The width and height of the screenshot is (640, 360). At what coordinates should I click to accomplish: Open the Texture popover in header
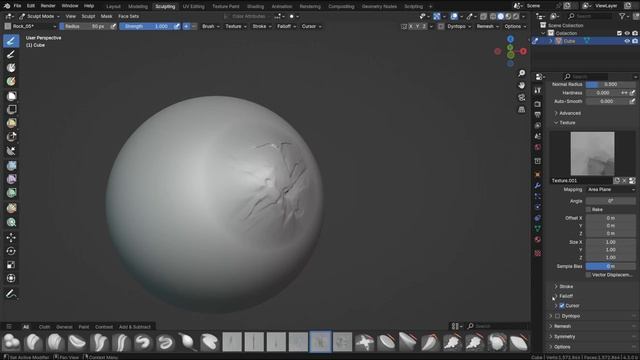[236, 26]
